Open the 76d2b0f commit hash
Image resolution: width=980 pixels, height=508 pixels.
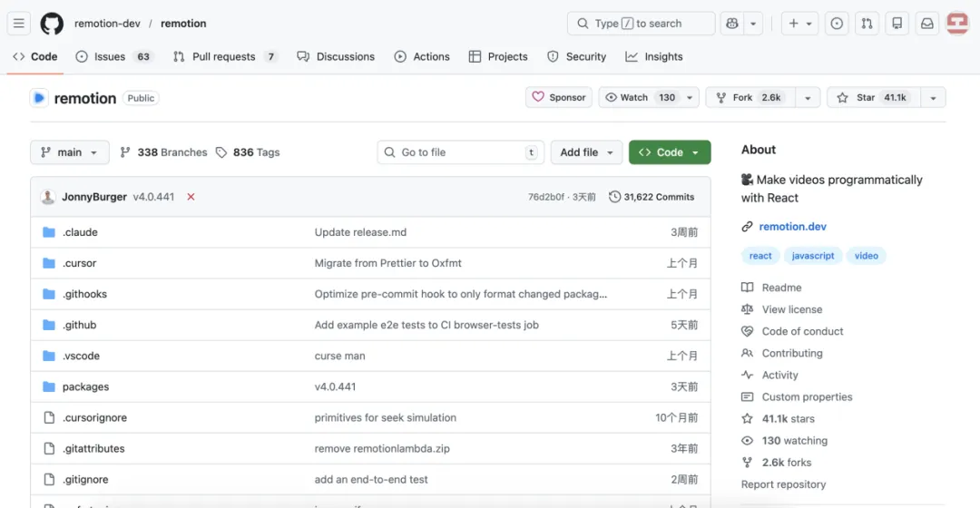click(x=545, y=197)
